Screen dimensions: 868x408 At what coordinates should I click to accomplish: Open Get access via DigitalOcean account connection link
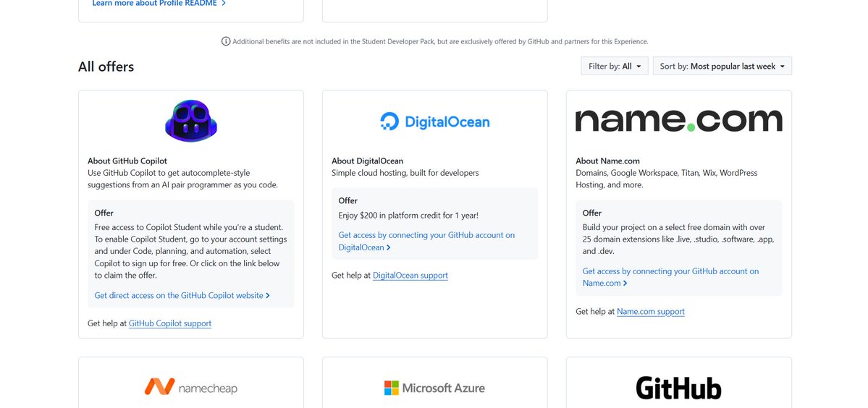(x=426, y=241)
